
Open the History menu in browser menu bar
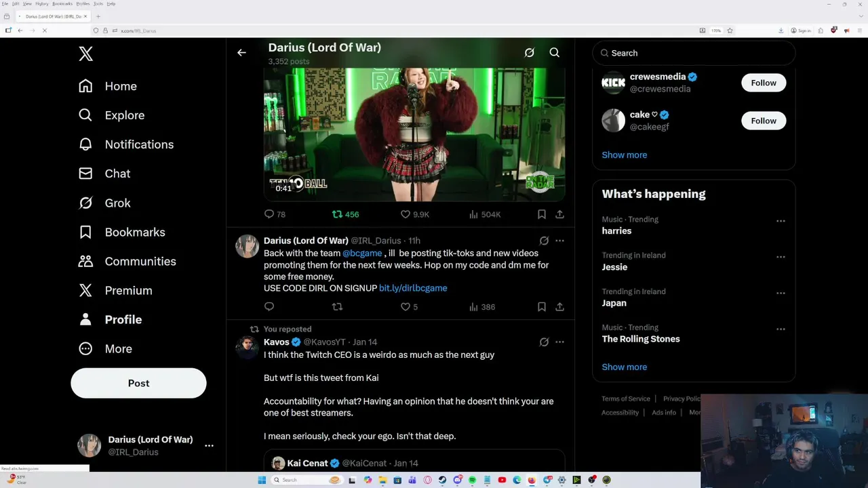tap(42, 3)
